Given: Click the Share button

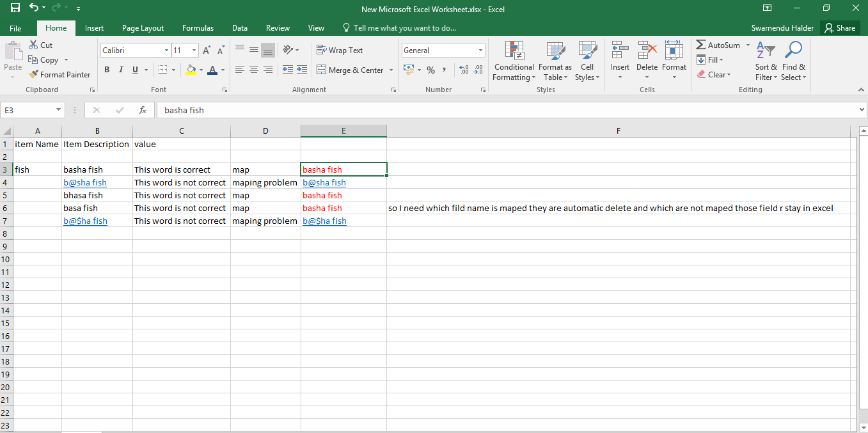Looking at the screenshot, I should click(x=840, y=28).
